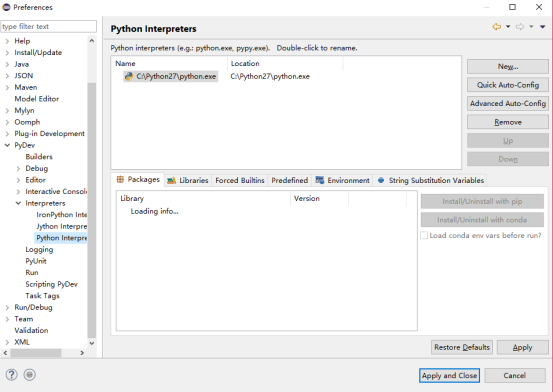553x392 pixels.
Task: Select Python Interpreter tree item
Action: tap(61, 238)
